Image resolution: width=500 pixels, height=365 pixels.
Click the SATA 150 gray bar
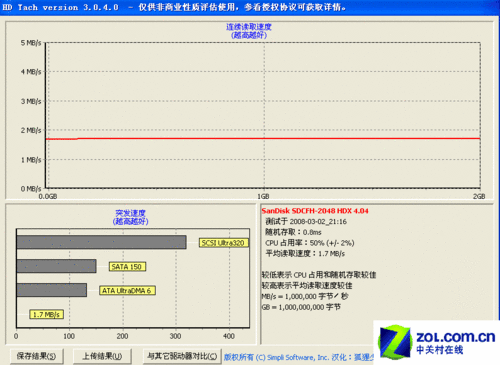click(x=56, y=266)
